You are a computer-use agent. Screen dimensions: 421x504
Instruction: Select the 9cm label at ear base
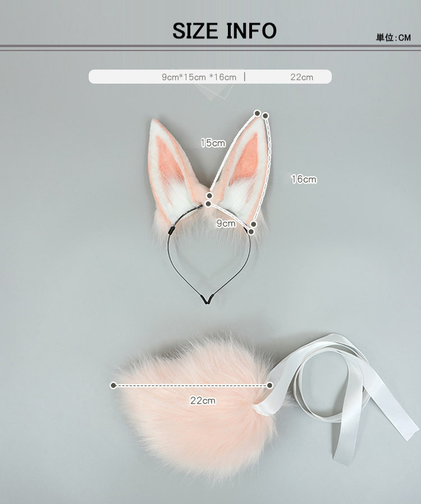click(x=226, y=223)
